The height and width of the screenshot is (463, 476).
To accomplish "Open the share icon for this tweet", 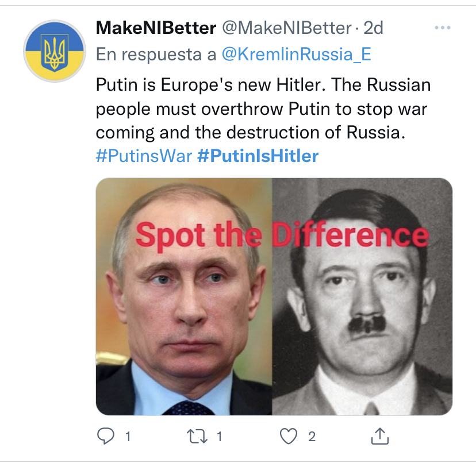I will click(x=379, y=437).
